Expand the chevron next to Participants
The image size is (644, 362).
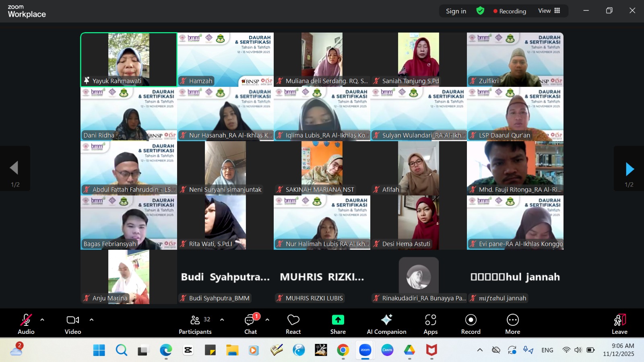[222, 320]
